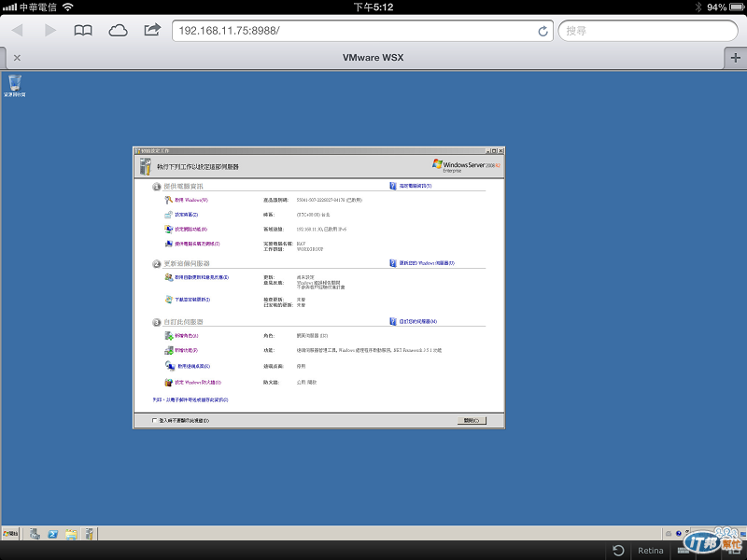The image size is (747, 560).
Task: Select the Recycle Bin desktop icon
Action: (15, 86)
